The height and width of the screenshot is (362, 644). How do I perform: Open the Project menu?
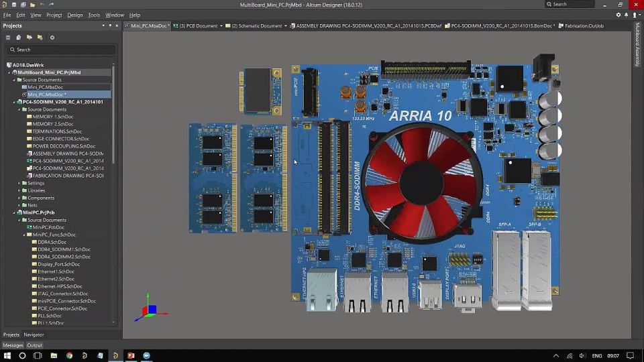(54, 15)
